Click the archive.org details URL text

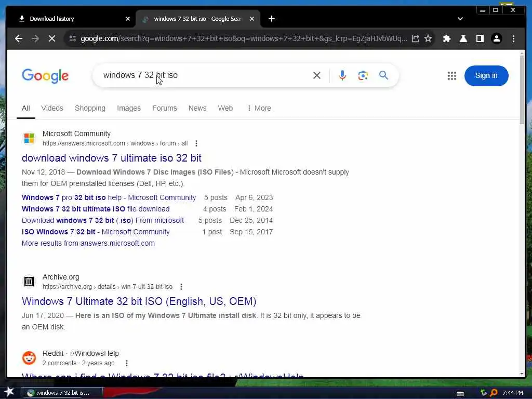[x=108, y=287]
